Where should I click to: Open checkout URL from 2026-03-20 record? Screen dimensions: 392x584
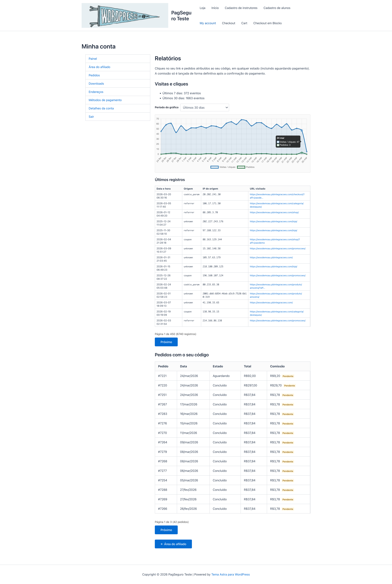click(x=277, y=196)
